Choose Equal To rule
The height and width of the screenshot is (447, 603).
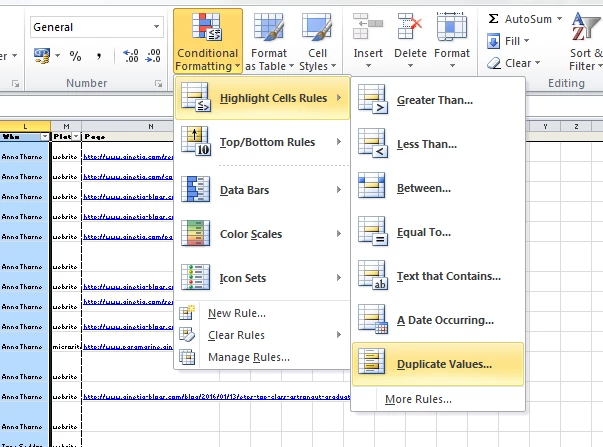coord(438,232)
